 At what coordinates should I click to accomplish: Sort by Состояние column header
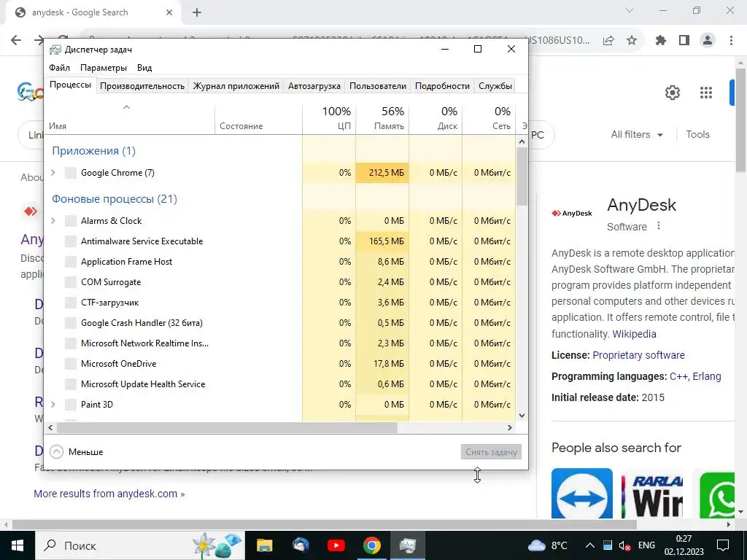259,118
